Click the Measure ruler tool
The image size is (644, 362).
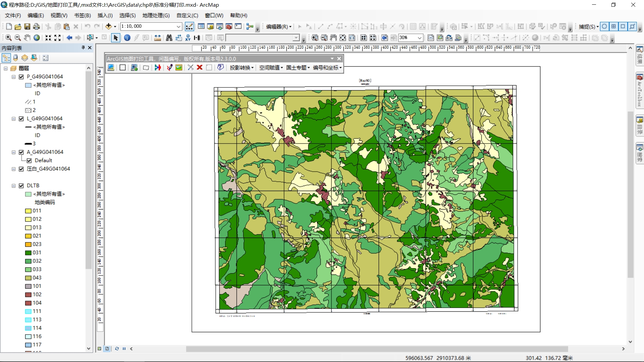coord(158,38)
